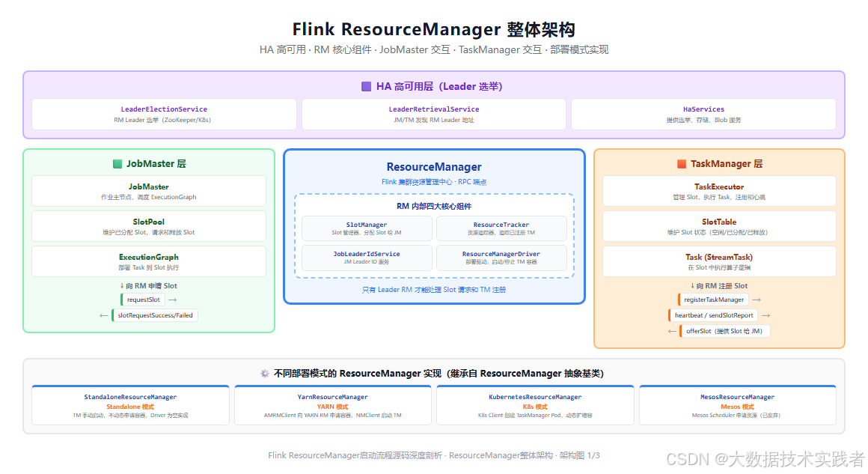Click the "Flink 集群资源管理中心 · RPC 端点" subtitle
This screenshot has width=868, height=474.
pos(434,182)
